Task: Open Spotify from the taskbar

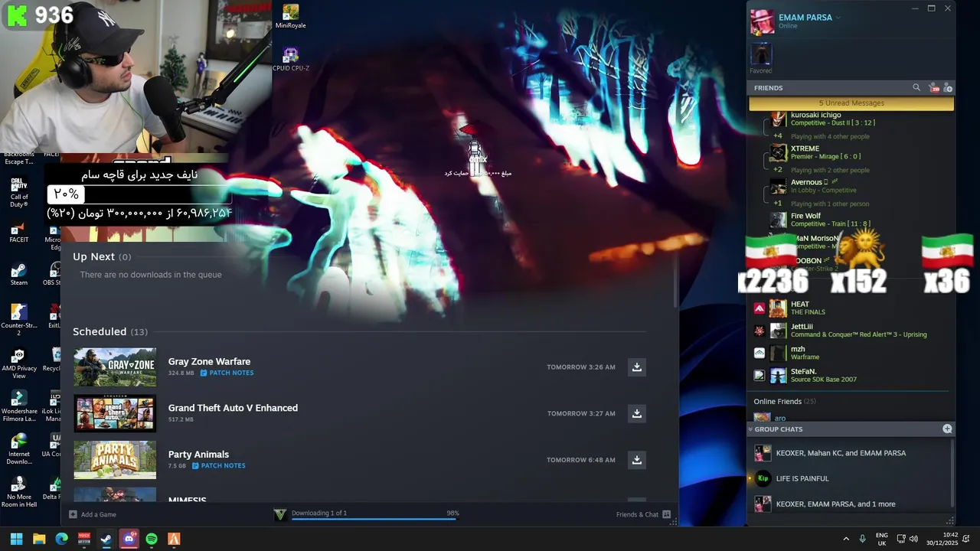Action: point(152,539)
